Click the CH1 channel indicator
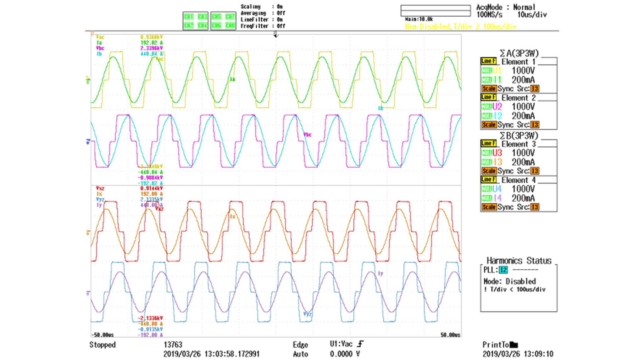Image resolution: width=644 pixels, height=362 pixels. click(x=189, y=17)
